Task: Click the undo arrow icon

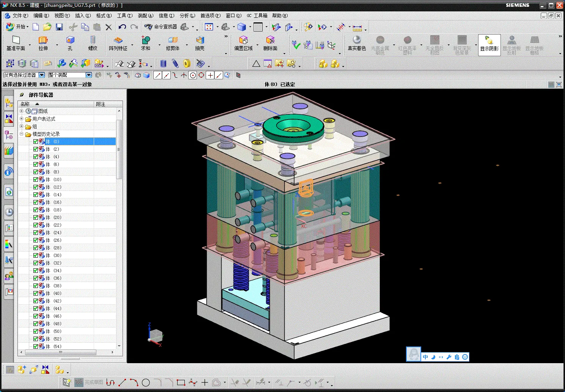Action: [122, 27]
